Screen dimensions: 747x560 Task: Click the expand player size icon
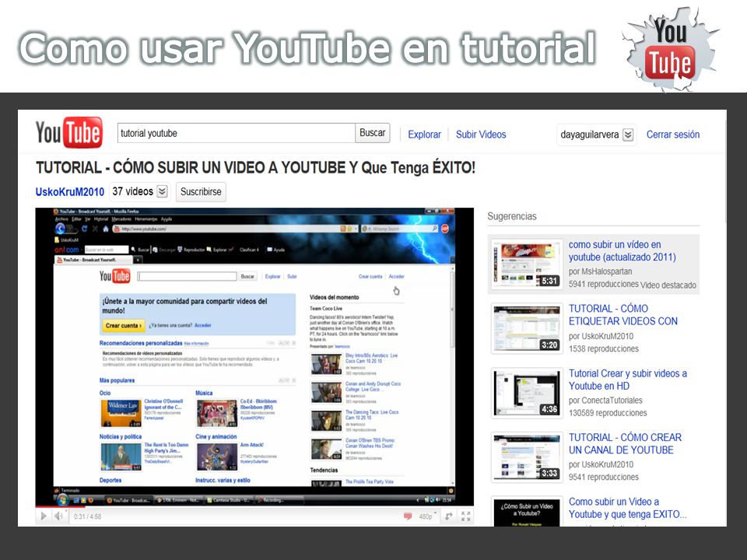[449, 516]
